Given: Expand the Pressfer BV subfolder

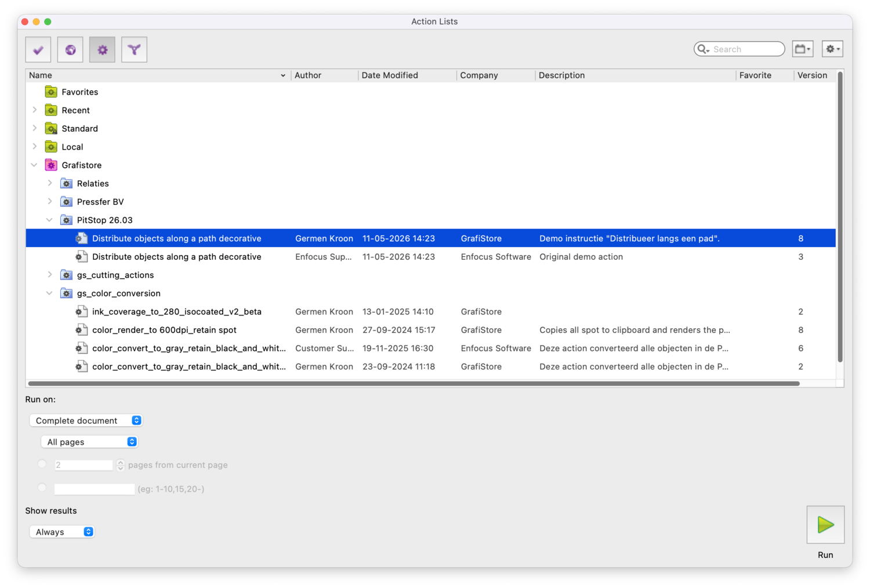Looking at the screenshot, I should [50, 202].
